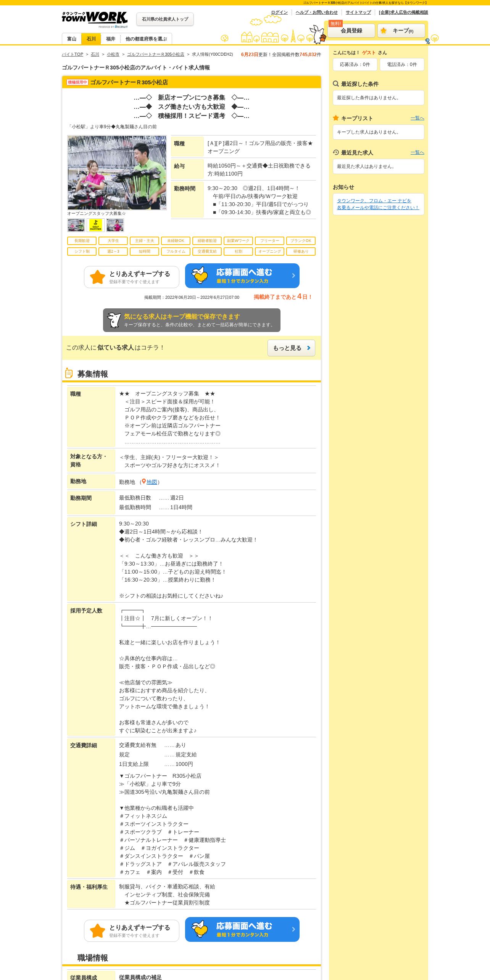
Task: Click the ブランクOK tag
Action: click(301, 241)
